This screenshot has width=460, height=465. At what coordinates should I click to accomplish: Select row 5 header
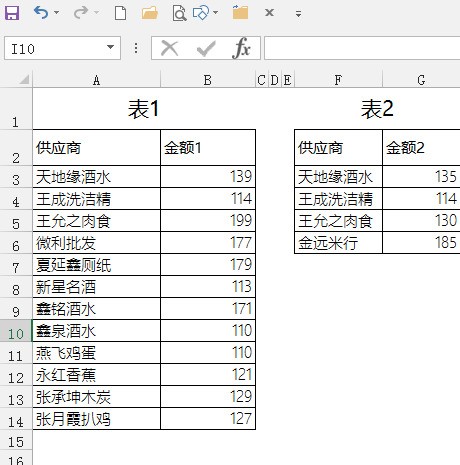click(x=16, y=221)
